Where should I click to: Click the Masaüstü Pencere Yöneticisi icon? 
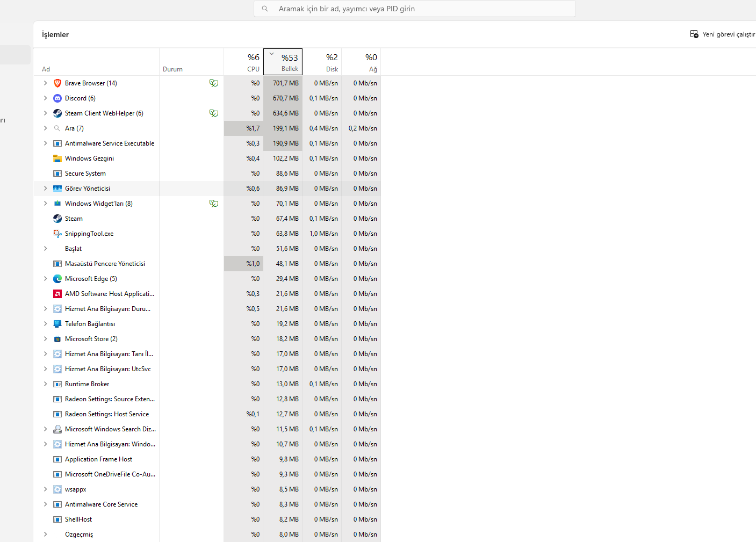tap(57, 264)
